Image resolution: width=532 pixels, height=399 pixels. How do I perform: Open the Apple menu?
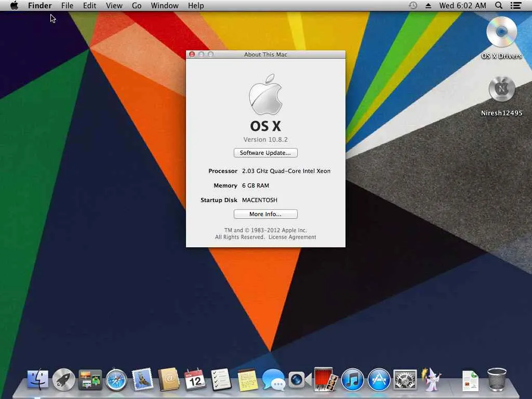(14, 6)
